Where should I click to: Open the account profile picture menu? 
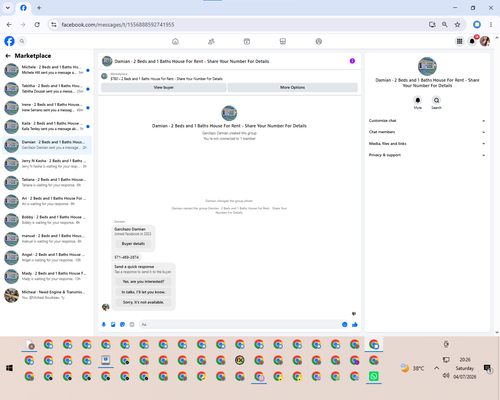[x=485, y=41]
